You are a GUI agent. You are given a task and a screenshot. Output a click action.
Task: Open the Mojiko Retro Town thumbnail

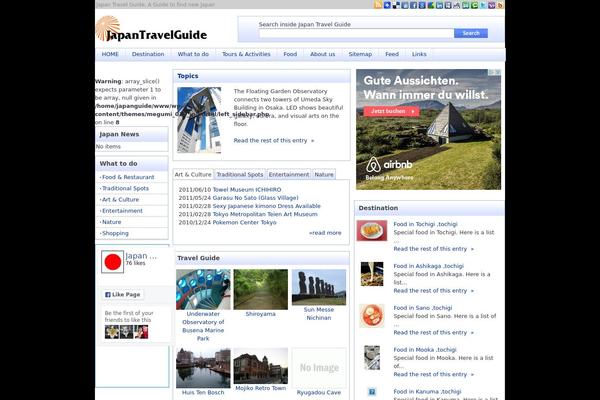[261, 366]
